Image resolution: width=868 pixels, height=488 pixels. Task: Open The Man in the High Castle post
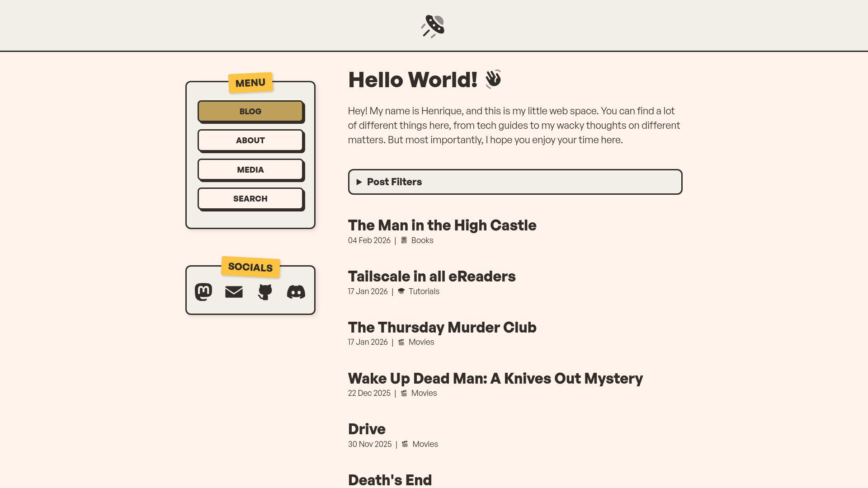point(442,225)
